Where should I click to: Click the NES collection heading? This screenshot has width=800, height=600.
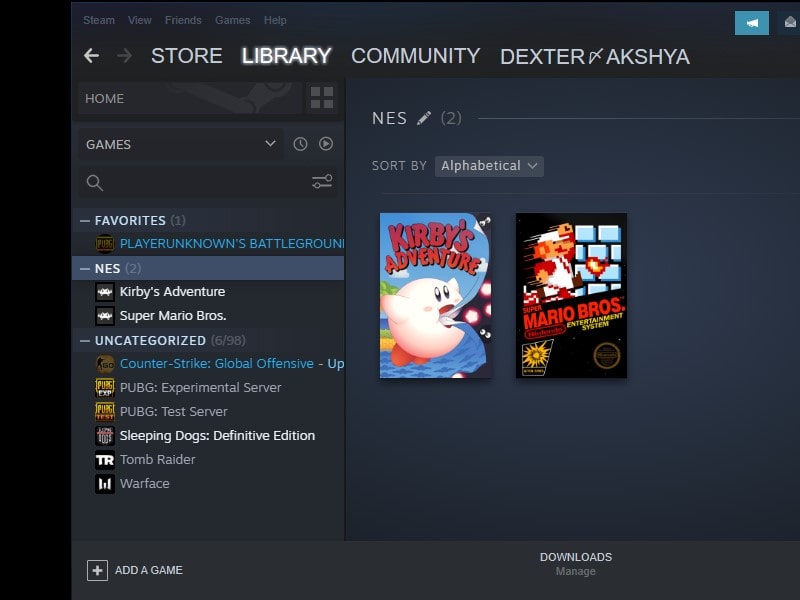click(389, 118)
